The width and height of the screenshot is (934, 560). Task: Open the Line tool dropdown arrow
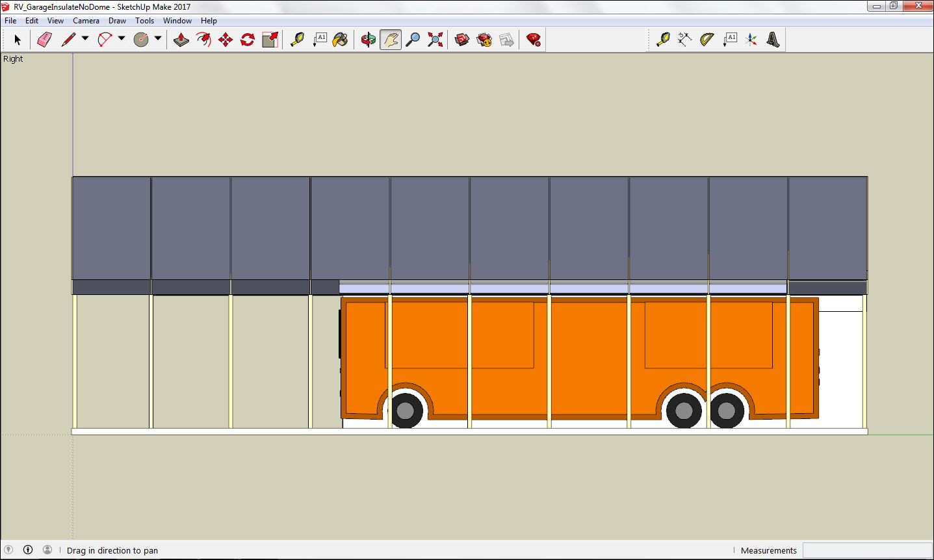pos(85,39)
